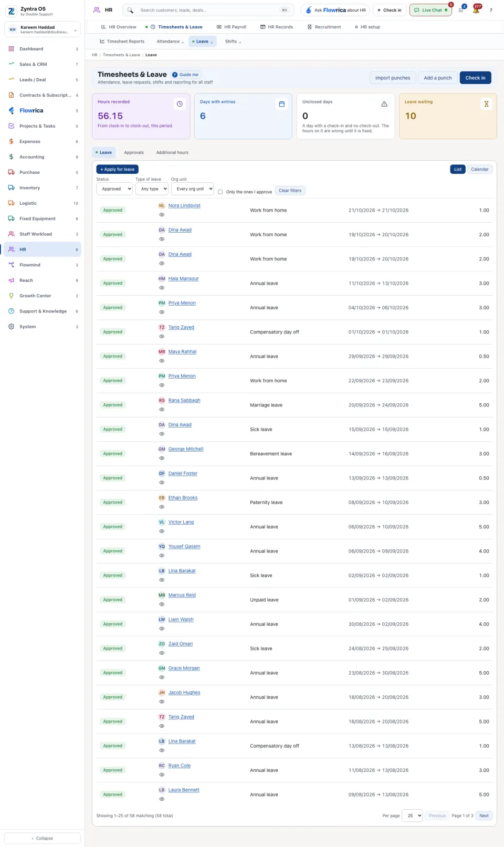Open the Status filter dropdown

[x=114, y=189]
